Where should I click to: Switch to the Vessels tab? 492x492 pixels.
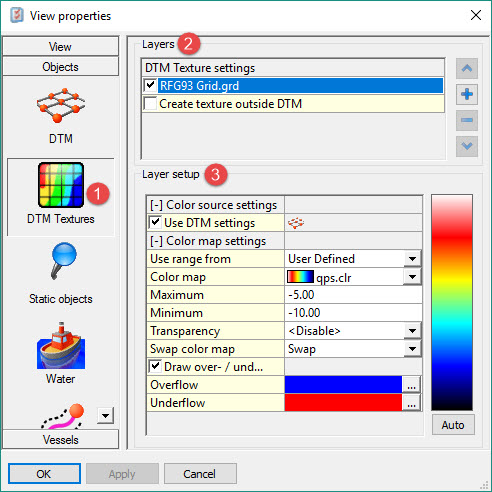[x=60, y=439]
